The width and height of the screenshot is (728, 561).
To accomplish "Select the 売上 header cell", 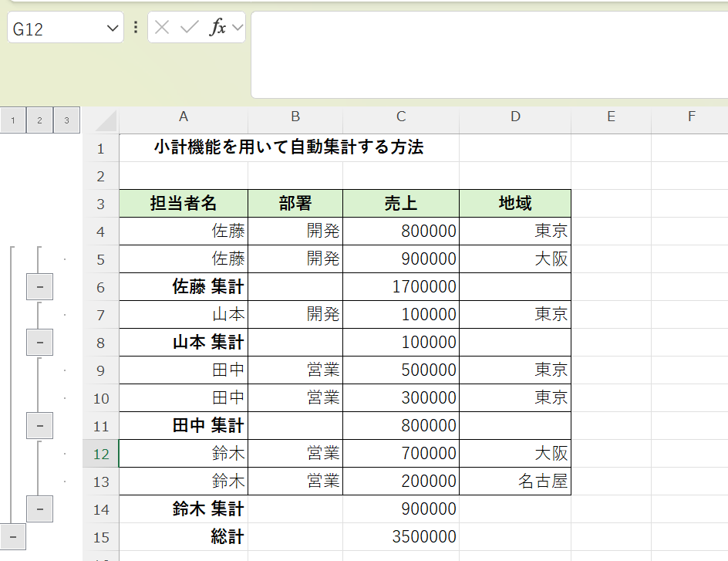I will [x=401, y=204].
